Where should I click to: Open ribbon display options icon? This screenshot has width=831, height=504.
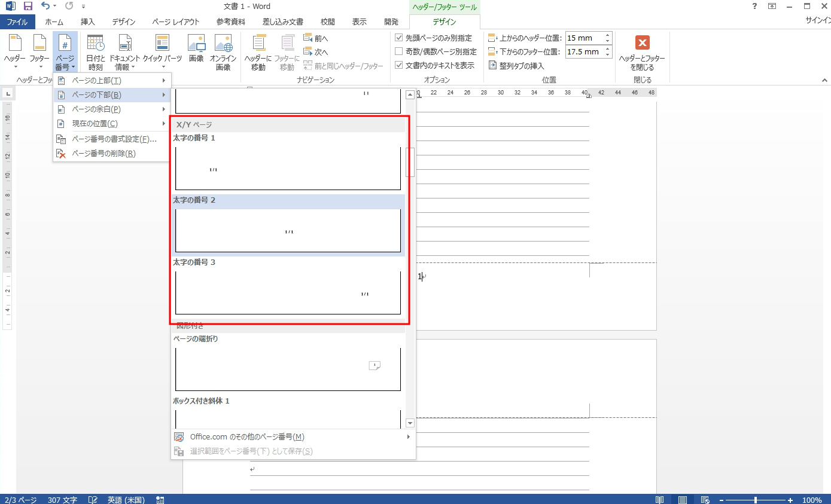click(772, 6)
